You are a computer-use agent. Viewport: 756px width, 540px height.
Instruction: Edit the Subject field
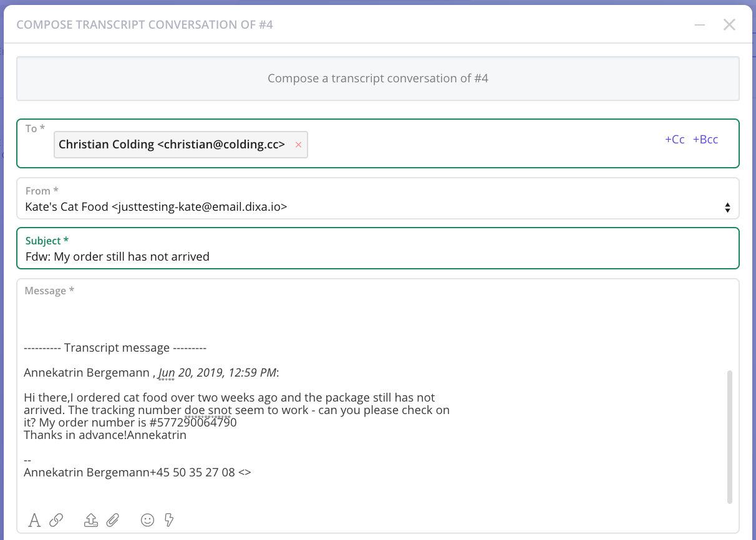tap(378, 248)
